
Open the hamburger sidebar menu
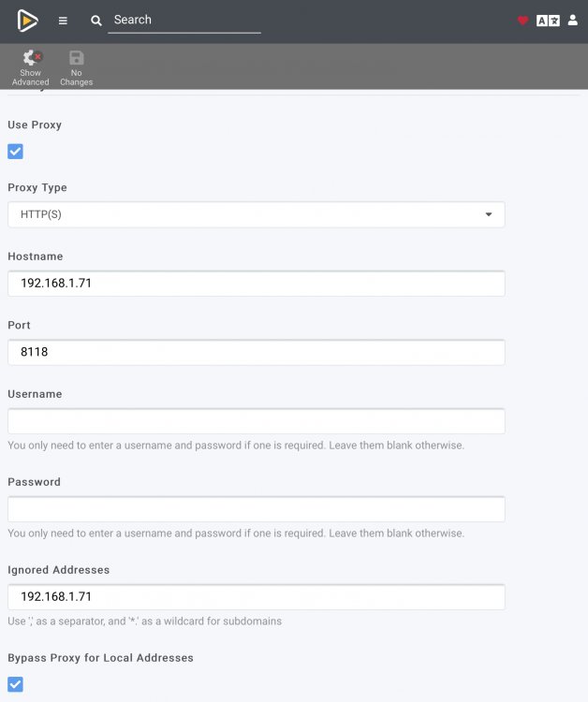(x=63, y=21)
